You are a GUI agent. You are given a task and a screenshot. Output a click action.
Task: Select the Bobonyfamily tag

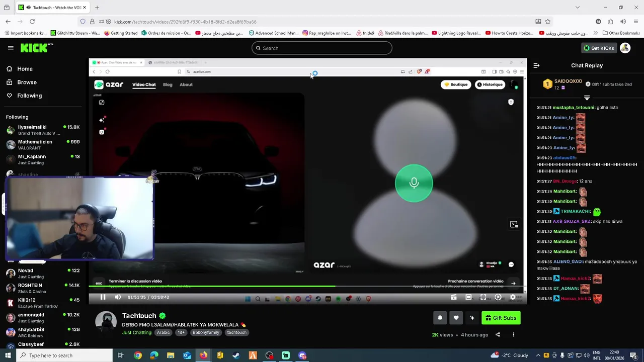point(206,332)
